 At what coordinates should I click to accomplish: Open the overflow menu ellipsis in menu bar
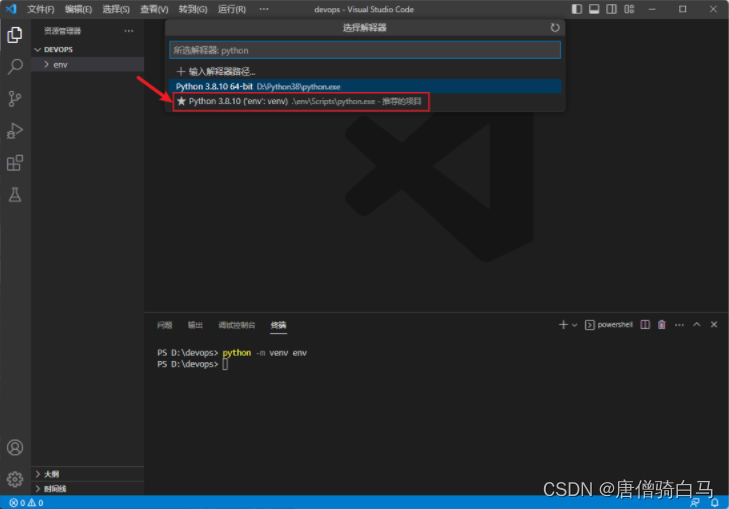click(x=264, y=9)
